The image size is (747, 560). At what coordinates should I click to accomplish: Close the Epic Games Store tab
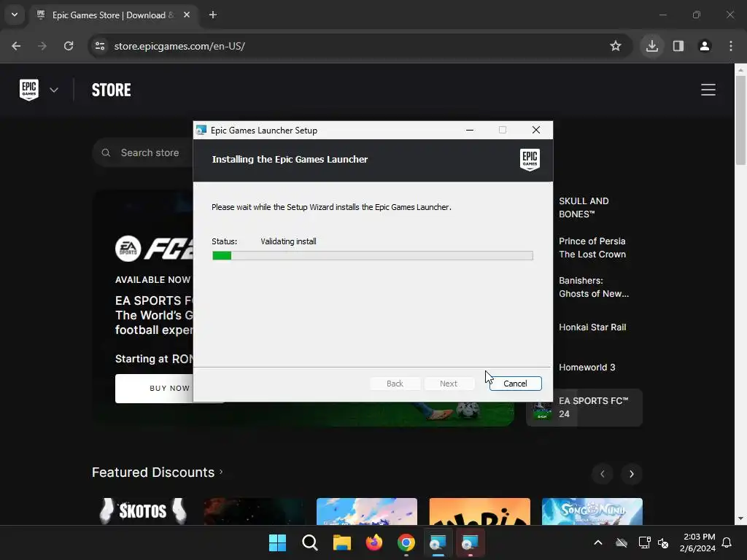tap(187, 15)
